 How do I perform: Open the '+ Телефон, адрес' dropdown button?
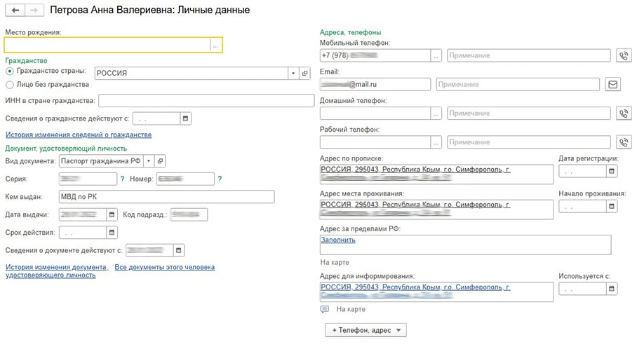coord(365,329)
